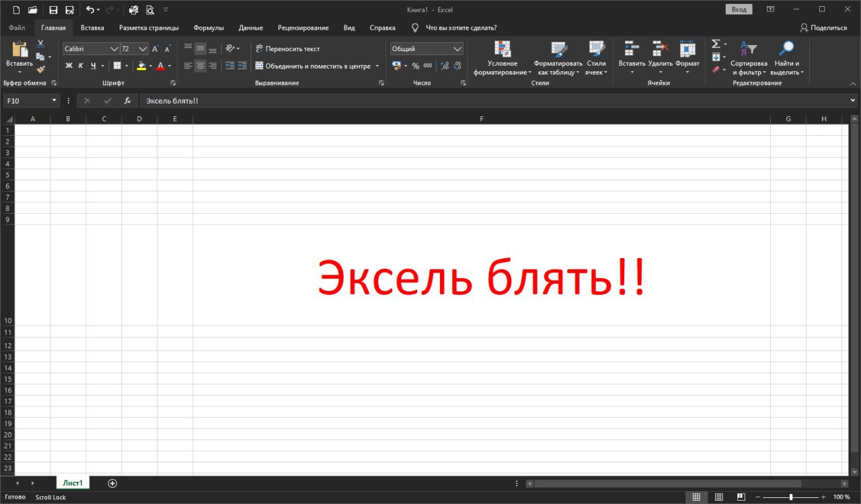
Task: Toggle wrap text (Переносить текст)
Action: (x=287, y=49)
